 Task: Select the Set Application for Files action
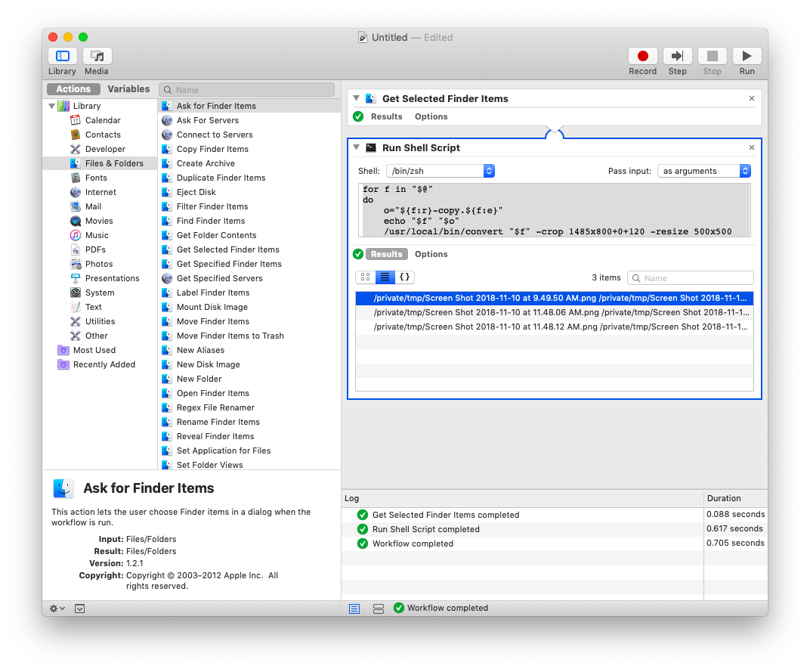click(x=249, y=451)
